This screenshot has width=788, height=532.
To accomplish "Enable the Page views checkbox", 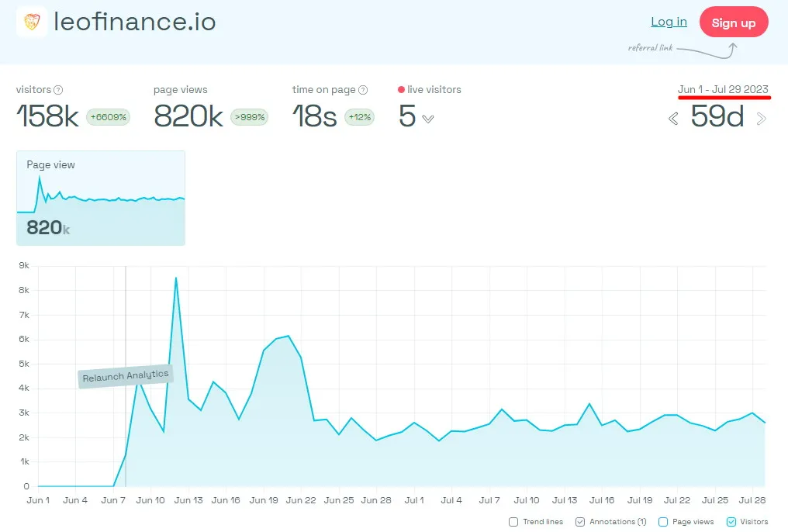I will tap(663, 522).
